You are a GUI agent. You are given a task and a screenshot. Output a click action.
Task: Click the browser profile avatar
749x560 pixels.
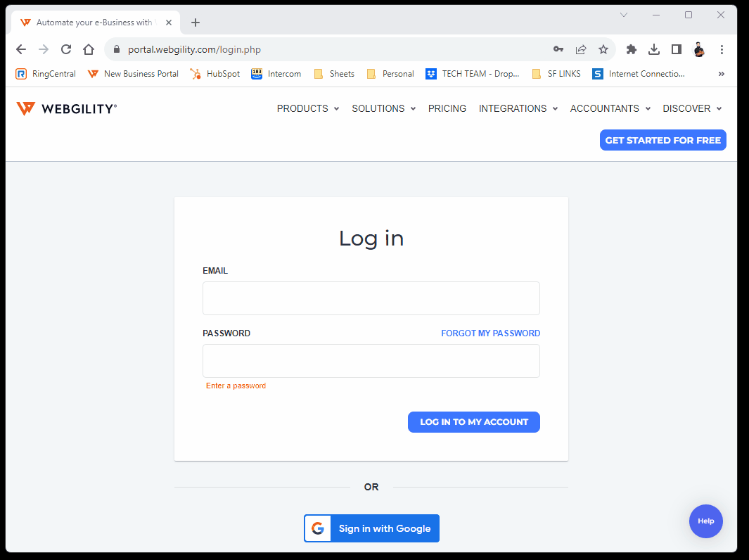(x=698, y=49)
